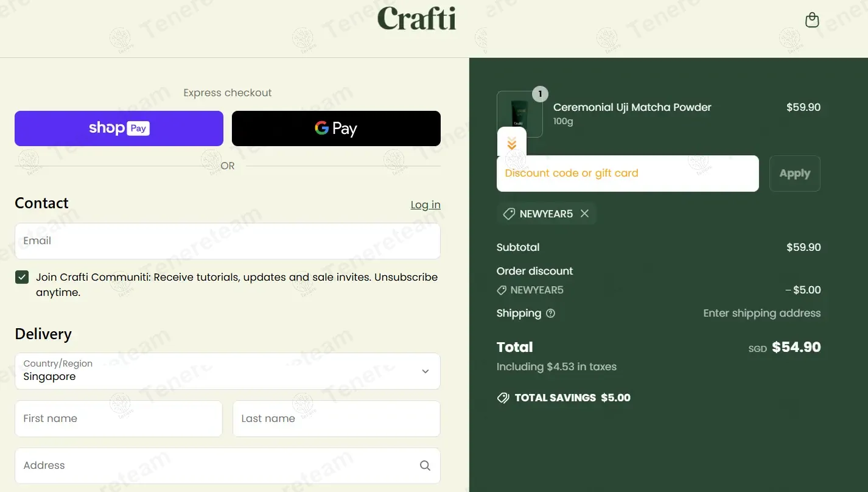Click the '100g' product variant text

563,121
